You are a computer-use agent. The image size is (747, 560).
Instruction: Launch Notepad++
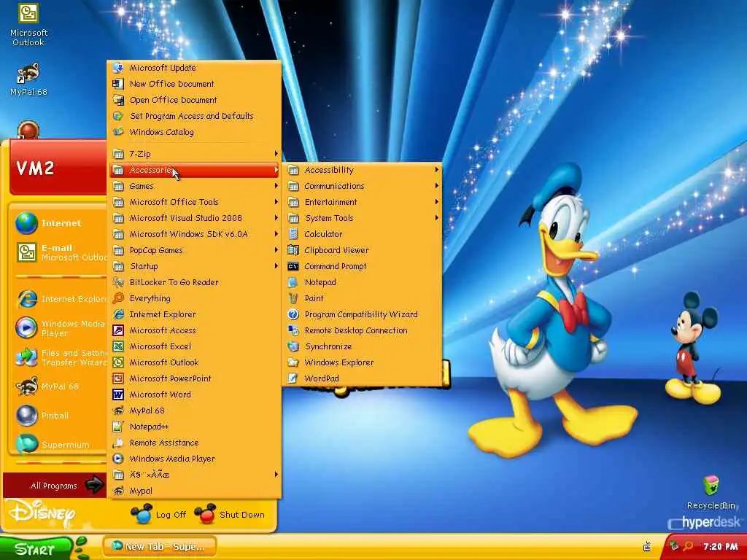pyautogui.click(x=194, y=427)
